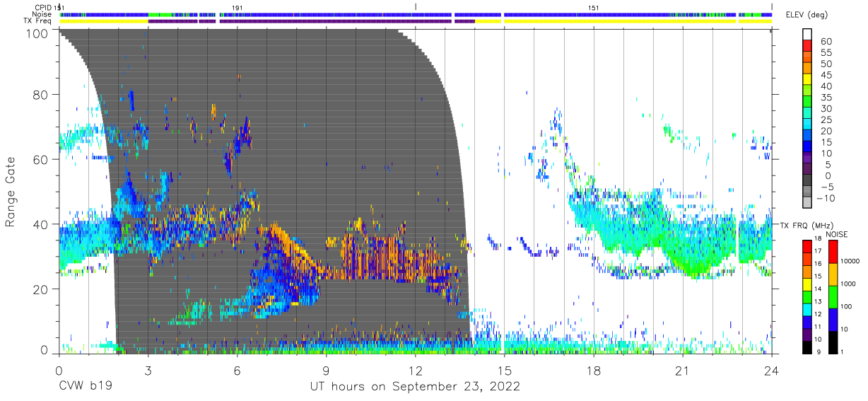The width and height of the screenshot is (868, 401).
Task: Click the 'Noise' row label at top left
Action: coord(42,14)
